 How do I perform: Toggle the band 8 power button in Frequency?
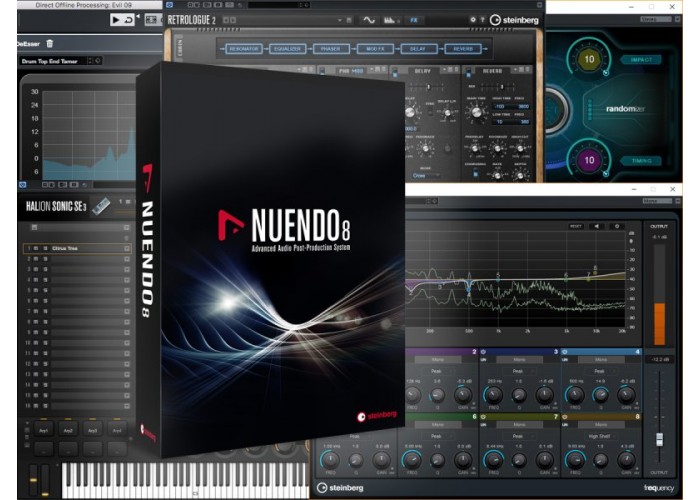(x=565, y=417)
